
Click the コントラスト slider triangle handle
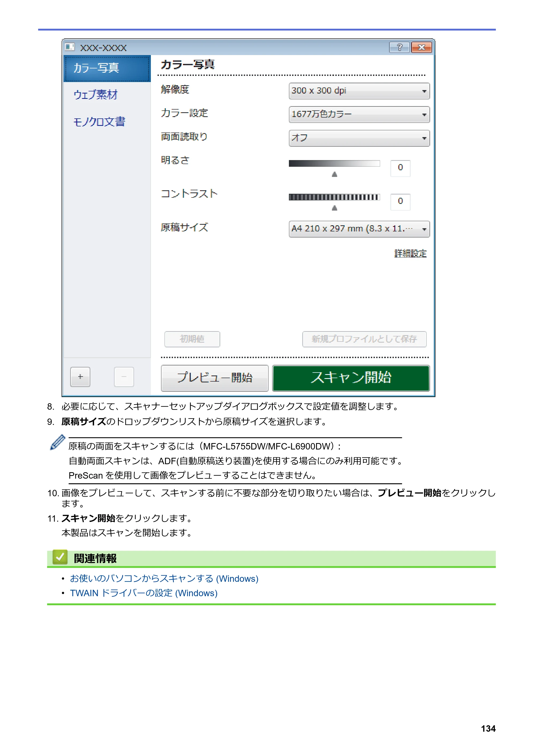pos(335,208)
